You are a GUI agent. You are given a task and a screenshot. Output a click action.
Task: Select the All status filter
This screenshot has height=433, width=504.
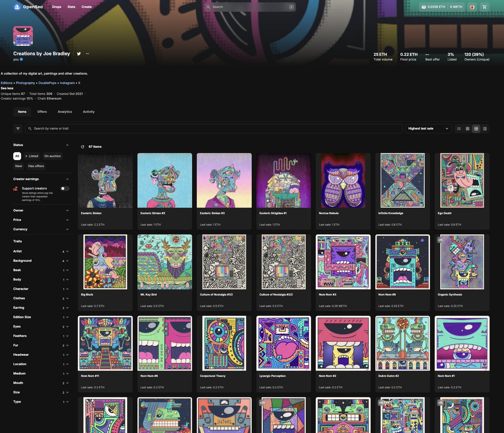coord(17,156)
